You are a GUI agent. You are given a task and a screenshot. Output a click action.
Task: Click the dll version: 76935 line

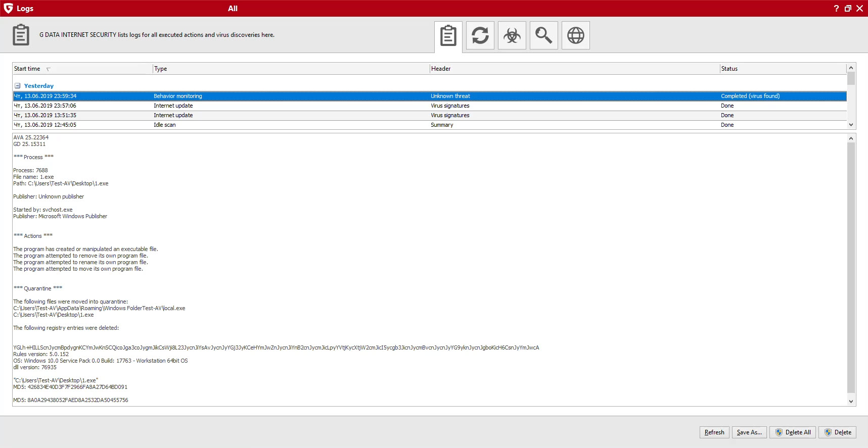[35, 367]
